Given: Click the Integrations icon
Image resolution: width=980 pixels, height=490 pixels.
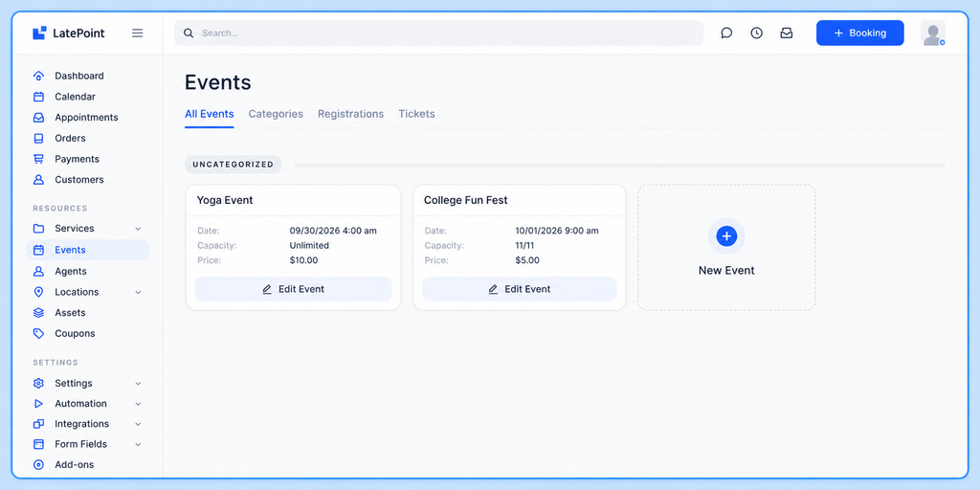Looking at the screenshot, I should [x=38, y=424].
